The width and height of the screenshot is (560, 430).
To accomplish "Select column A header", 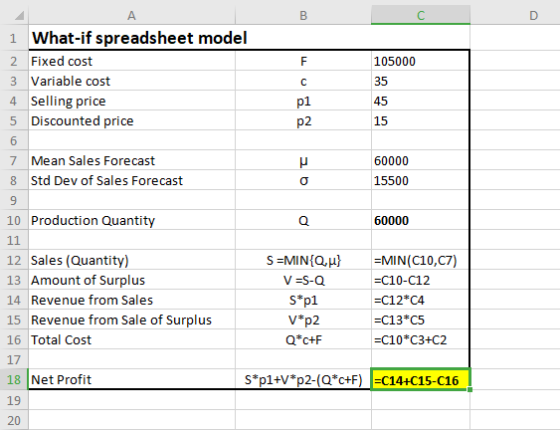I will point(132,15).
